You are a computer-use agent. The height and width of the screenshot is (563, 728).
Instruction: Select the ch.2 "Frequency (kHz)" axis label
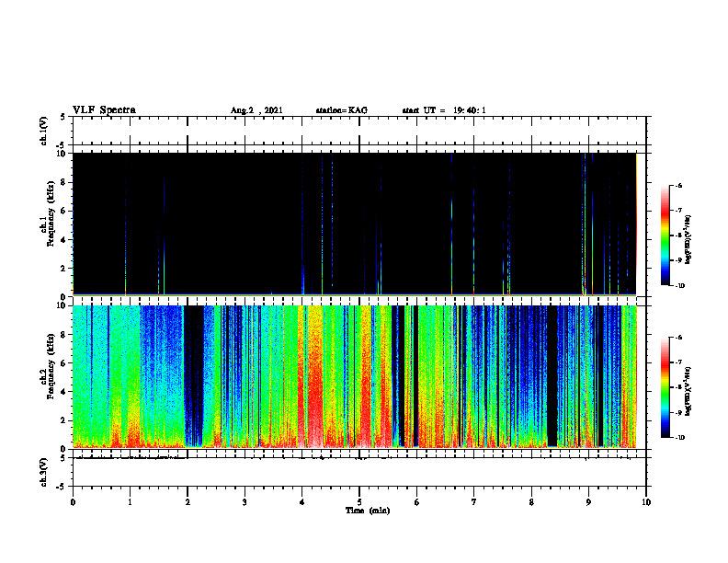51,366
